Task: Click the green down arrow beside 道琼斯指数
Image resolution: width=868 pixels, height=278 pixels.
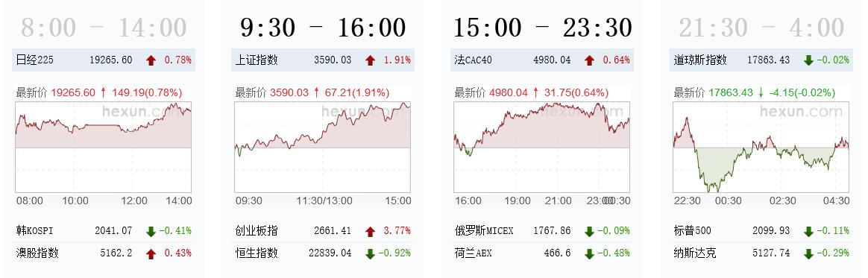Action: (x=808, y=60)
